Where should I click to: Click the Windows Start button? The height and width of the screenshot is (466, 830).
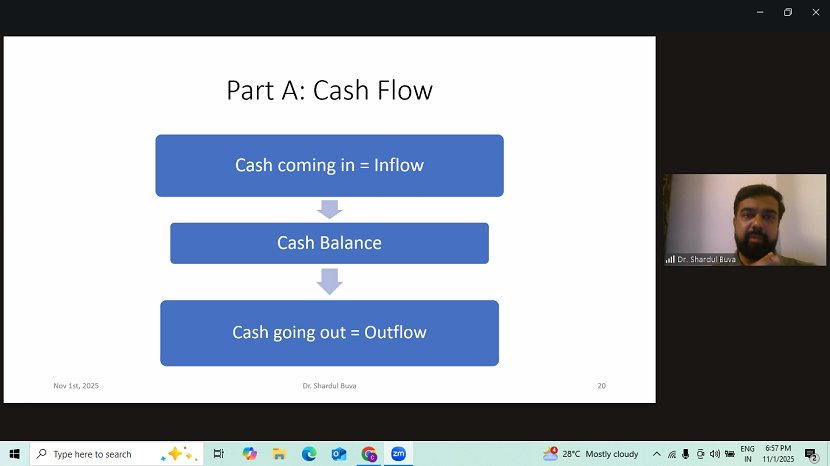[x=14, y=454]
